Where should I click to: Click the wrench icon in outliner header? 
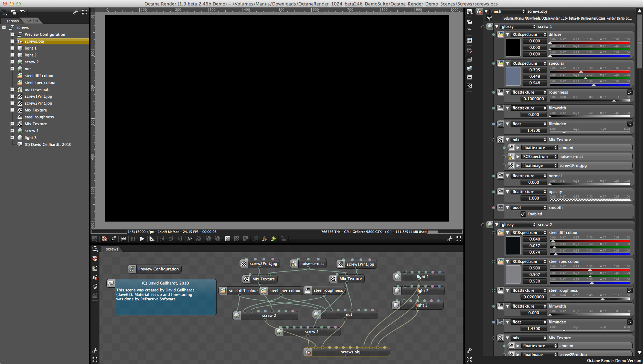[76, 12]
